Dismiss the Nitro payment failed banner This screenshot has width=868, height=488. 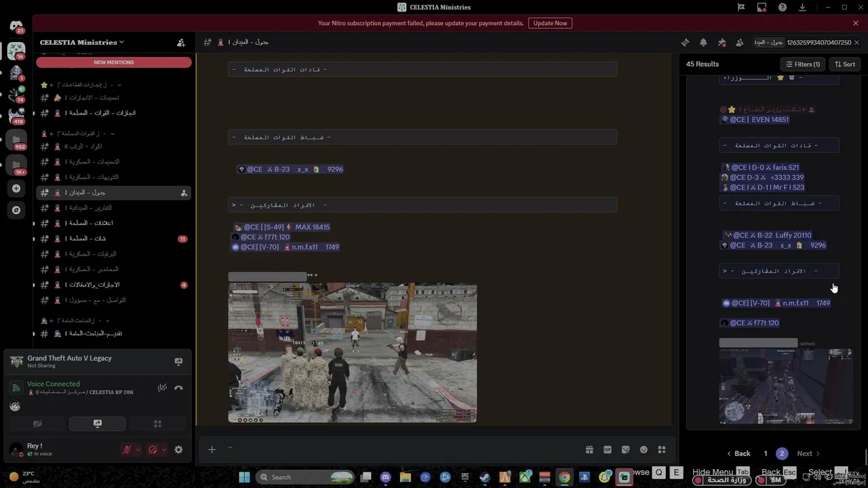tap(856, 23)
